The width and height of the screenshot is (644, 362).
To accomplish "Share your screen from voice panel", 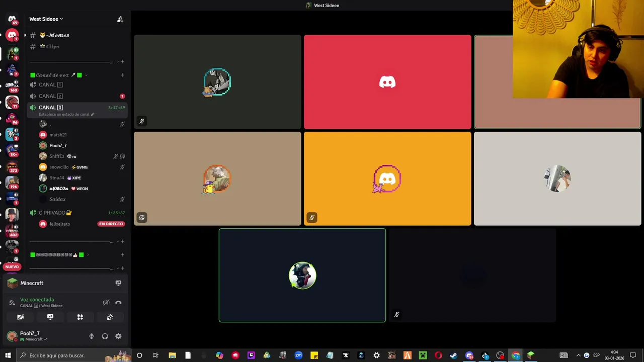I will 50,317.
